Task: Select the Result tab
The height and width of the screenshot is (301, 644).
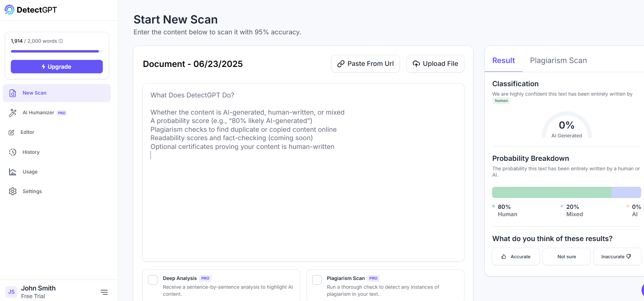Action: click(x=503, y=61)
